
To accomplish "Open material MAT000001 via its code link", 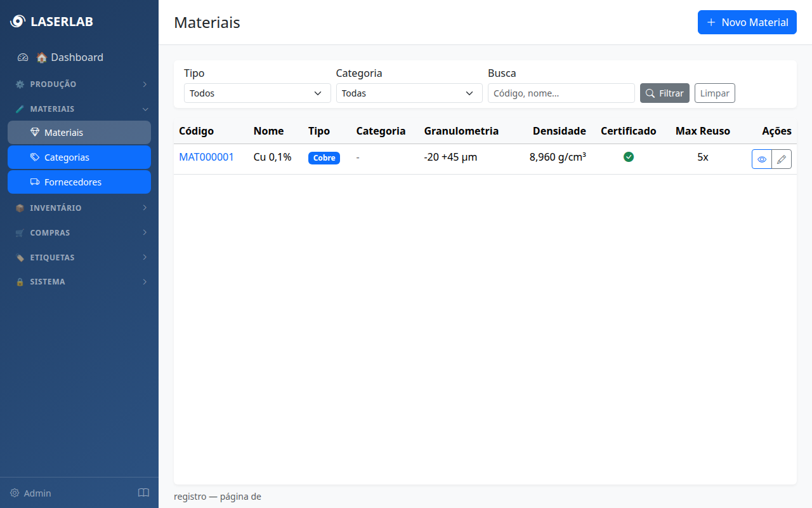I will [206, 157].
